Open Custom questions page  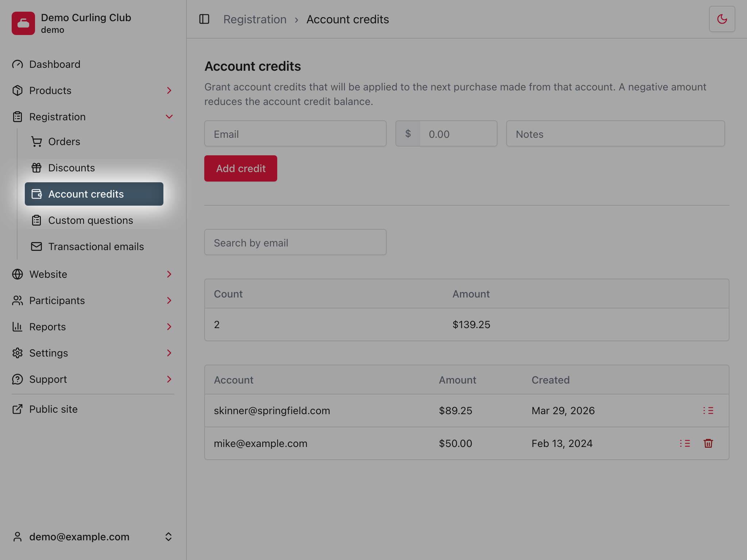[94, 220]
